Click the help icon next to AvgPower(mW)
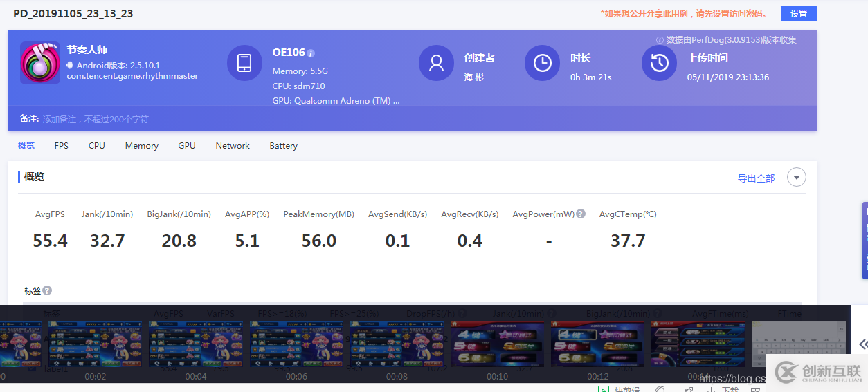 (x=581, y=214)
